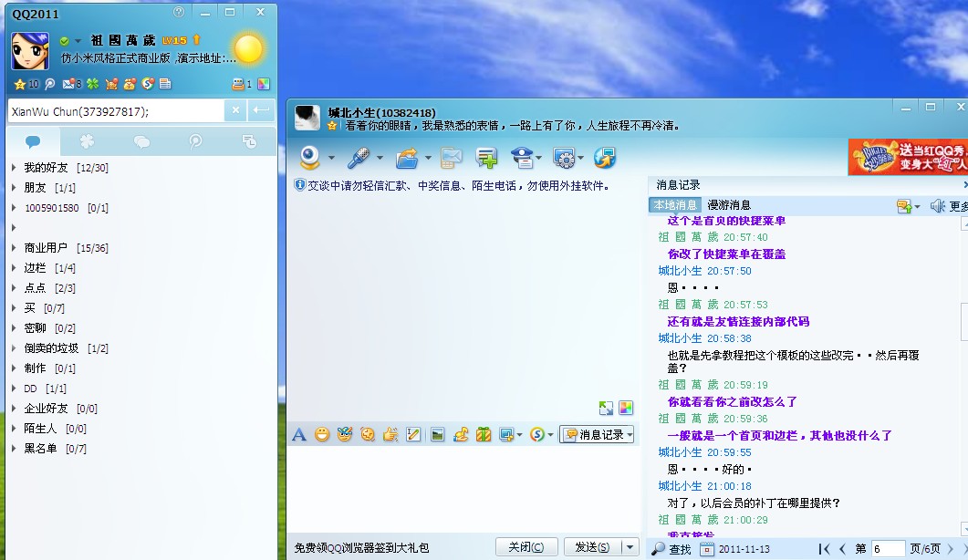
Task: Toggle the 消息记录 message history button
Action: point(598,435)
